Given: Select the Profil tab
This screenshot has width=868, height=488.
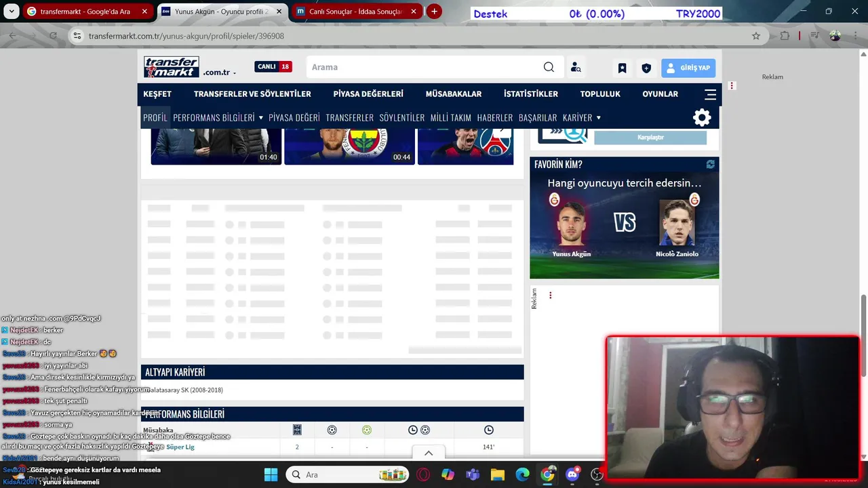Looking at the screenshot, I should coord(155,117).
